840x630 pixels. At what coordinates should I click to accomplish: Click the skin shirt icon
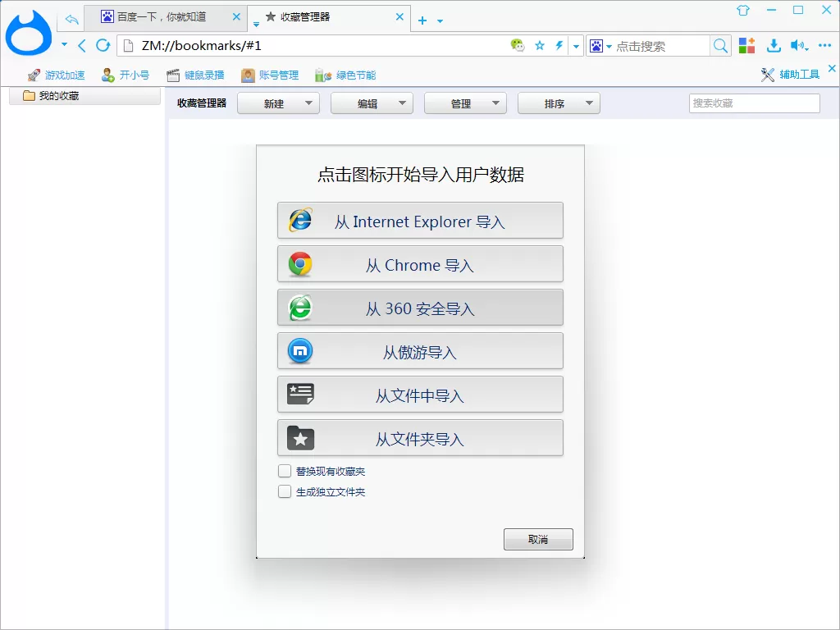click(743, 10)
